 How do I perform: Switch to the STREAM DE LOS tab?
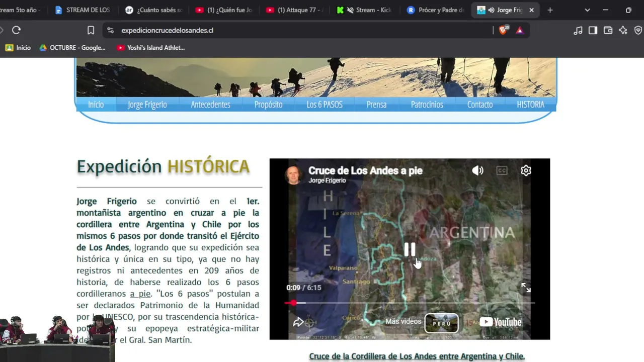click(x=83, y=10)
